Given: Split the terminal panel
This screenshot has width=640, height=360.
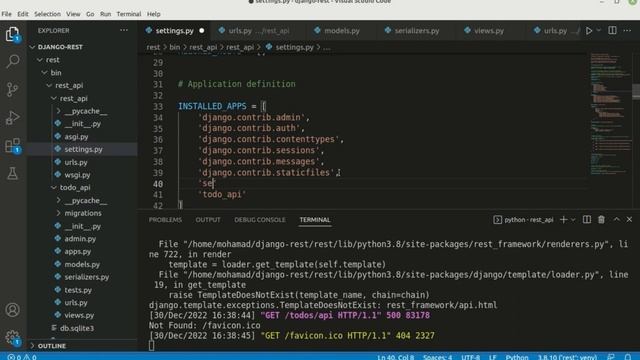Looking at the screenshot, I should click(587, 220).
